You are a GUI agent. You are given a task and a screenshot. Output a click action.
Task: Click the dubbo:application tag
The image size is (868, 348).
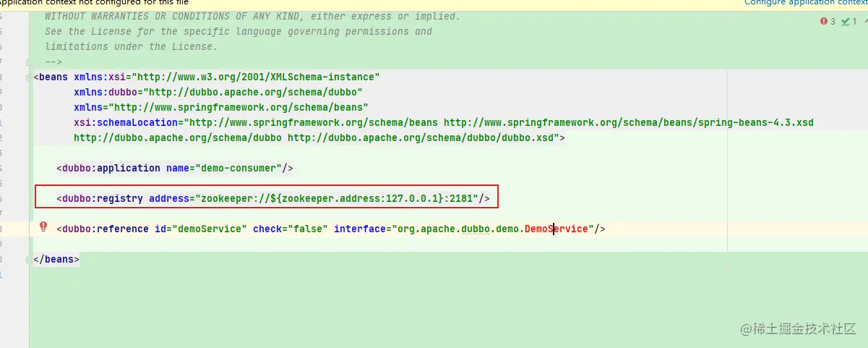(x=111, y=168)
